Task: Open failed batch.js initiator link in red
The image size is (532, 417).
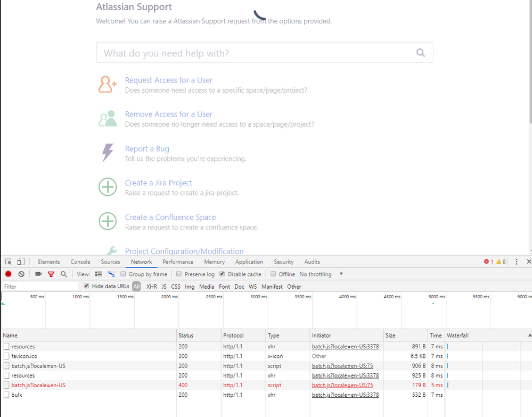Action: [x=342, y=385]
